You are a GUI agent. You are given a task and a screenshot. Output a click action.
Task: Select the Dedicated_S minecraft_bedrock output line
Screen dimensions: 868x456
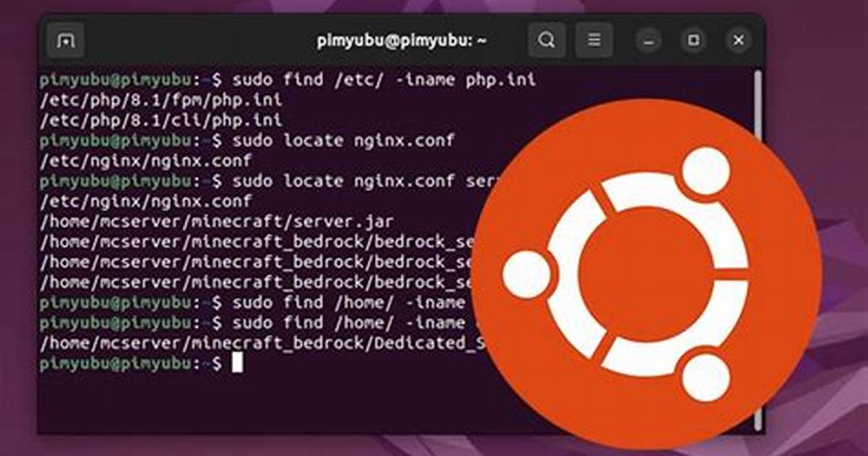tap(262, 343)
